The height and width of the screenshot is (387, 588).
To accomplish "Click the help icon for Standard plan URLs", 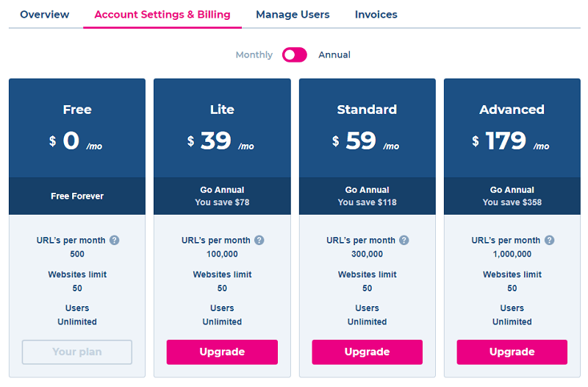I will pyautogui.click(x=404, y=241).
